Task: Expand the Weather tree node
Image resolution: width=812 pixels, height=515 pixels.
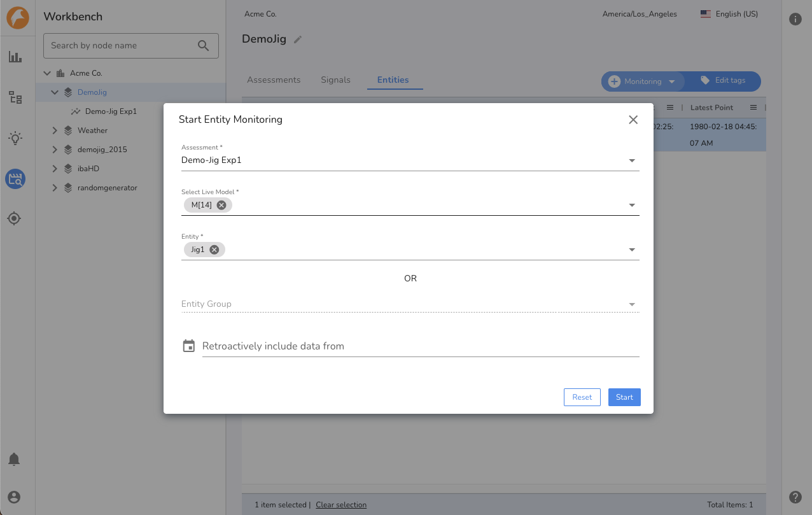Action: pyautogui.click(x=55, y=131)
